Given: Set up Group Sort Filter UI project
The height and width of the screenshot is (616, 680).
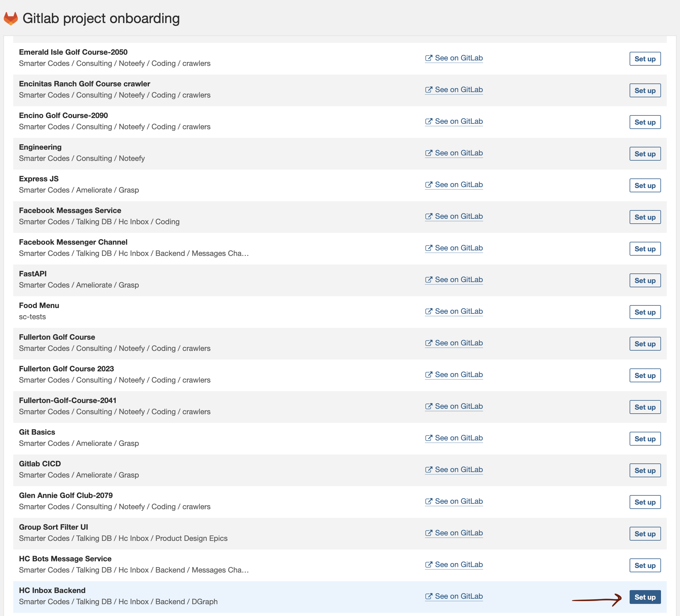Looking at the screenshot, I should coord(645,534).
